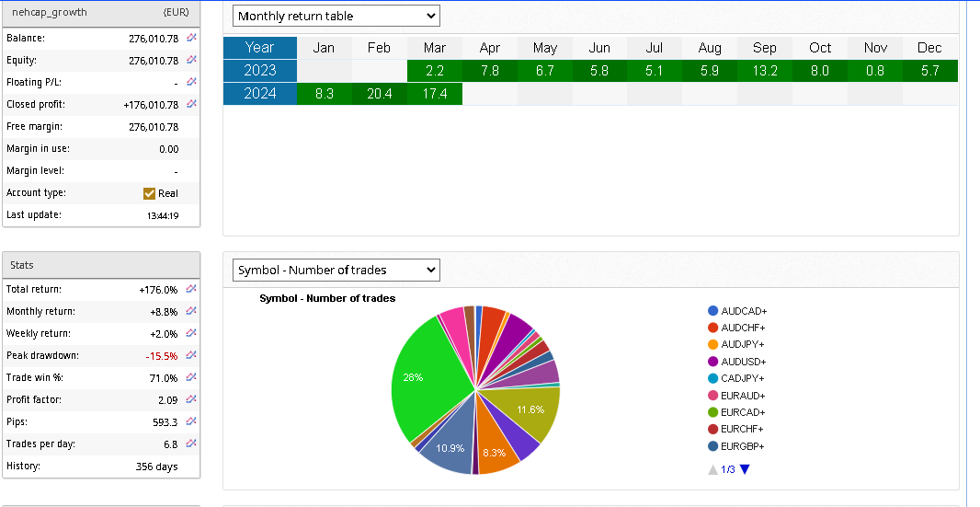
Task: Open the chart icon beside Equity
Action: [191, 61]
